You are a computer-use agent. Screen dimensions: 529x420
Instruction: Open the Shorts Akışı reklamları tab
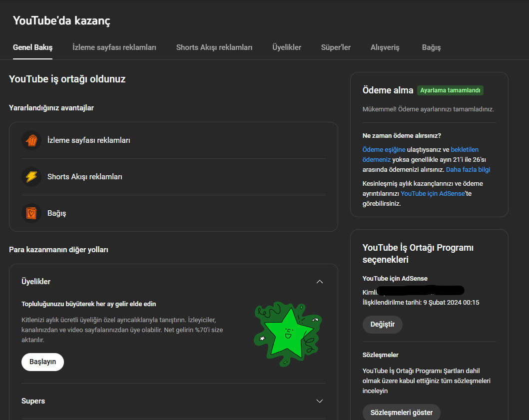point(214,47)
